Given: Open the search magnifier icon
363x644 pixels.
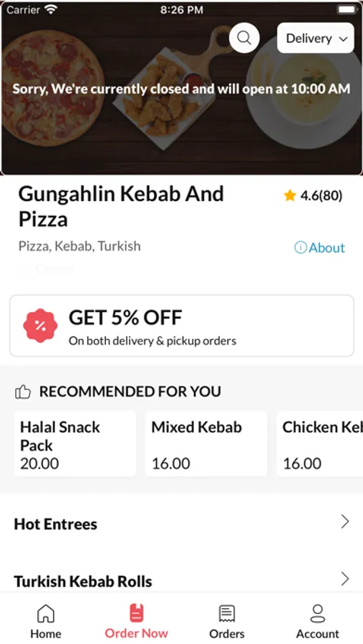Looking at the screenshot, I should click(244, 38).
